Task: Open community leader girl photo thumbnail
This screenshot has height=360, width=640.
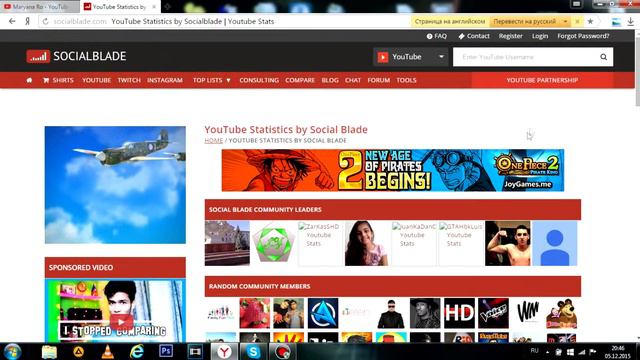Action: (367, 243)
